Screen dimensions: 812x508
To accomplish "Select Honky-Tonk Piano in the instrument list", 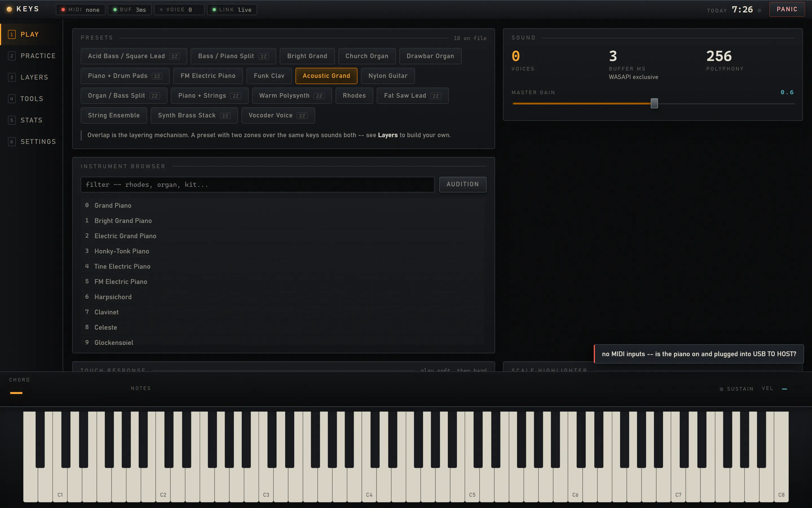I will [x=284, y=251].
